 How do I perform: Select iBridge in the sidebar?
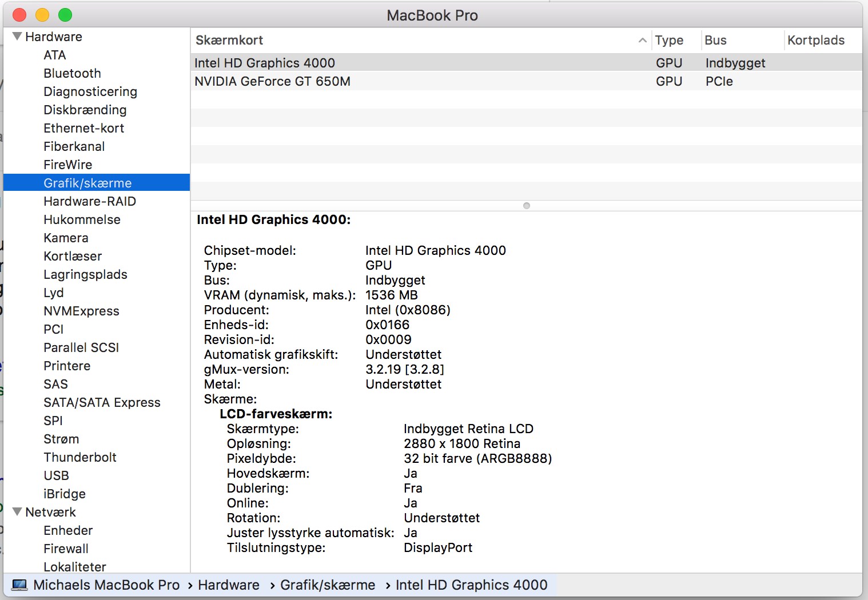click(65, 494)
